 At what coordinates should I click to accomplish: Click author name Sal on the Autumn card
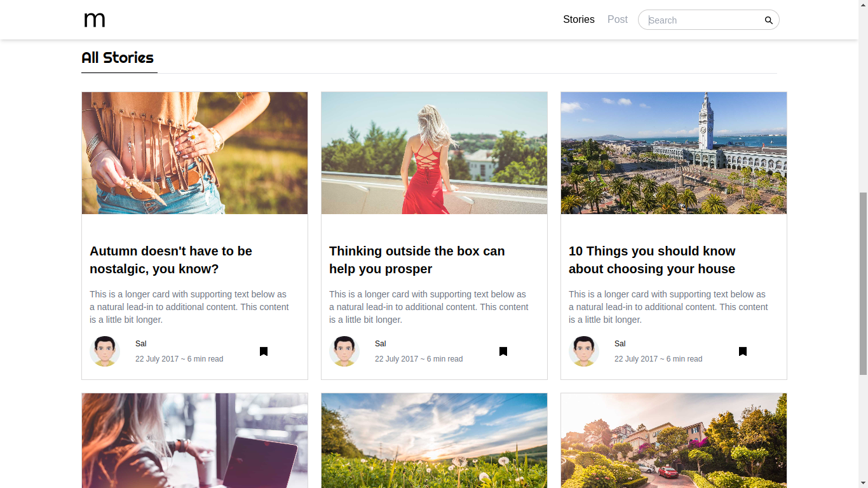[141, 344]
